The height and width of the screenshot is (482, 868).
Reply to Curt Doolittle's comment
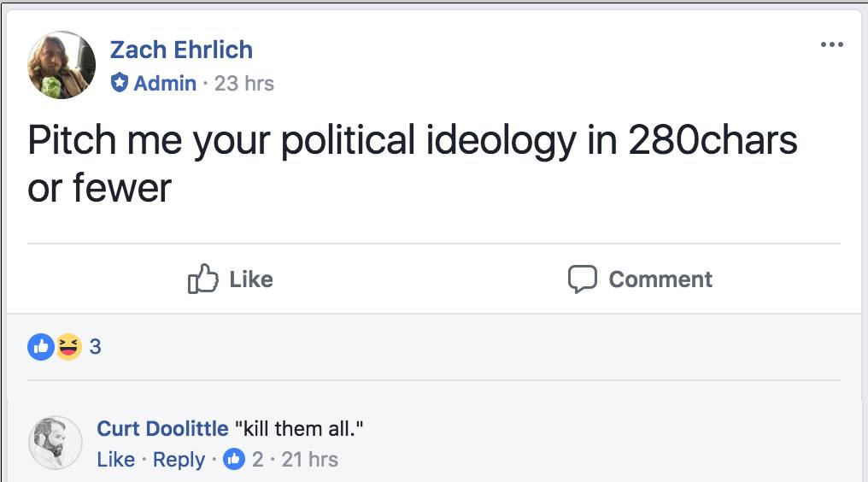pyautogui.click(x=179, y=459)
